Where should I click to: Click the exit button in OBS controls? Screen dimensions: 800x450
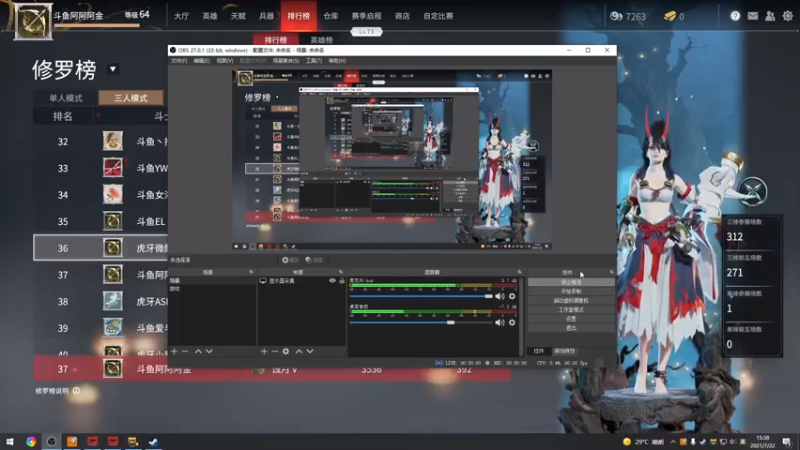point(571,328)
